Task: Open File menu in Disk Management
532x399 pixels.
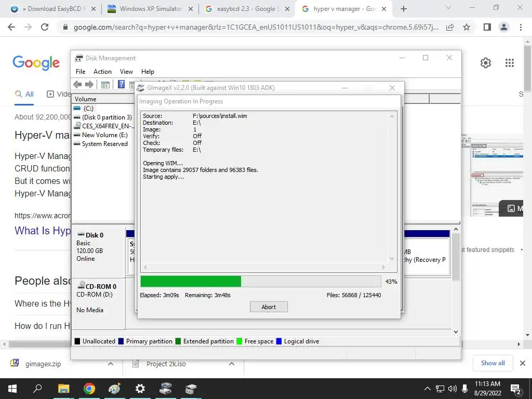Action: pyautogui.click(x=81, y=72)
